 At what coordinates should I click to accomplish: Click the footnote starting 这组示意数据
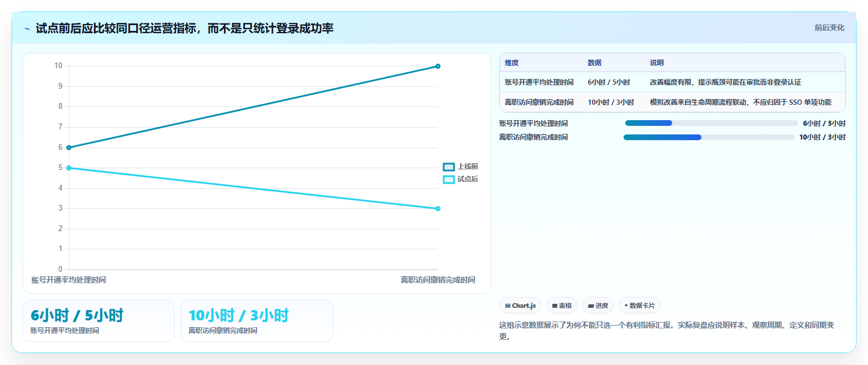[667, 331]
